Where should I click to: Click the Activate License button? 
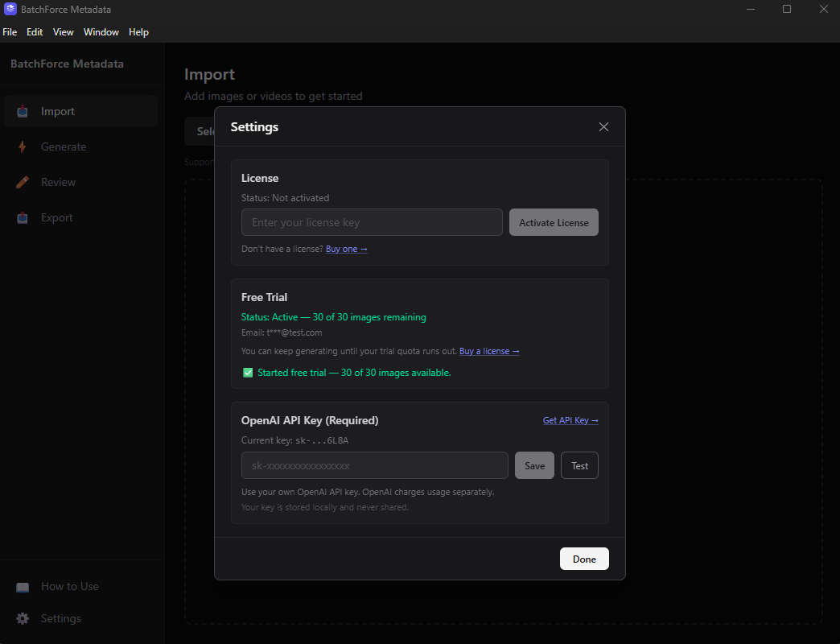click(x=554, y=222)
